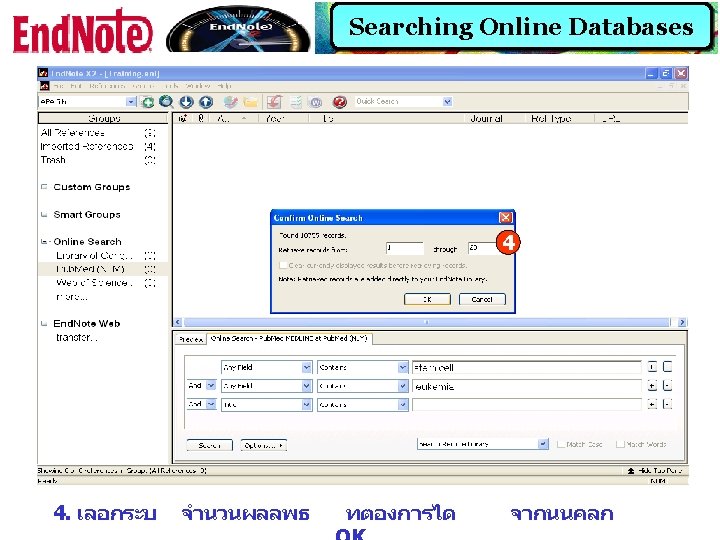Click the Search button
720x540 pixels.
(209, 445)
